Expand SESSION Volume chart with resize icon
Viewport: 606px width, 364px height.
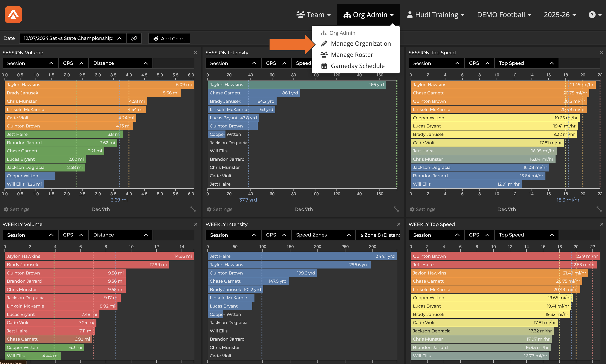click(x=193, y=209)
